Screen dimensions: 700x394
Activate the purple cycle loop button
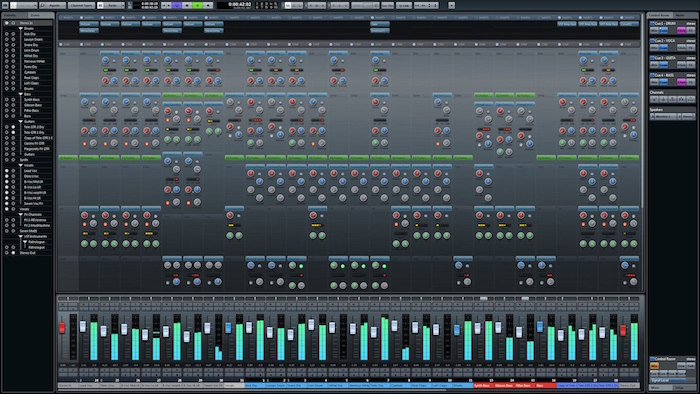click(177, 5)
